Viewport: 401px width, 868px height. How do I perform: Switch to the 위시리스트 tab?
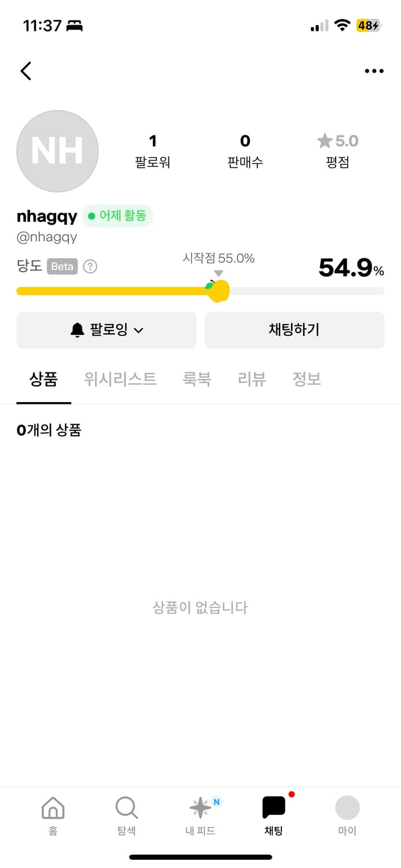click(120, 379)
